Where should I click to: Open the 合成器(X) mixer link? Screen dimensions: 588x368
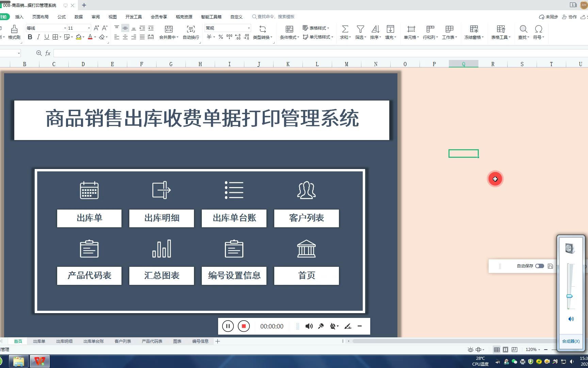(571, 341)
